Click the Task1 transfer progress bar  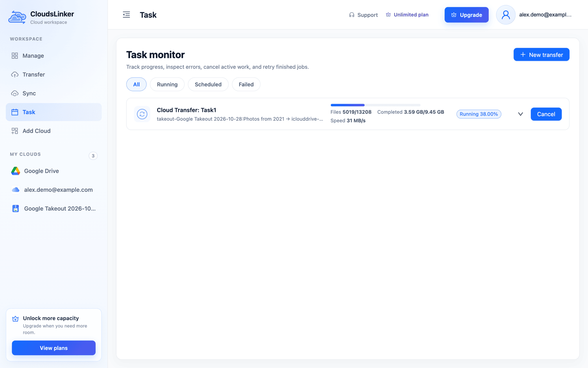375,105
